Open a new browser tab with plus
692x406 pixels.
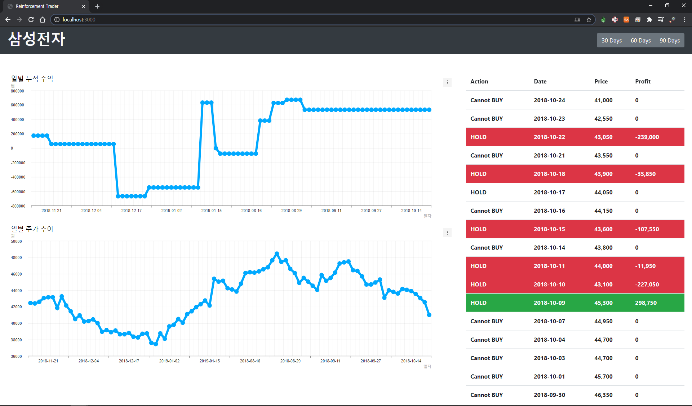[x=97, y=6]
